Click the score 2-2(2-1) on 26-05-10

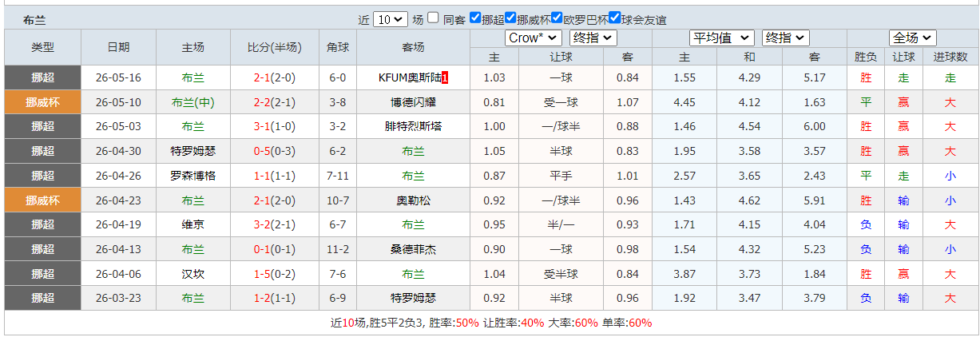(x=275, y=102)
